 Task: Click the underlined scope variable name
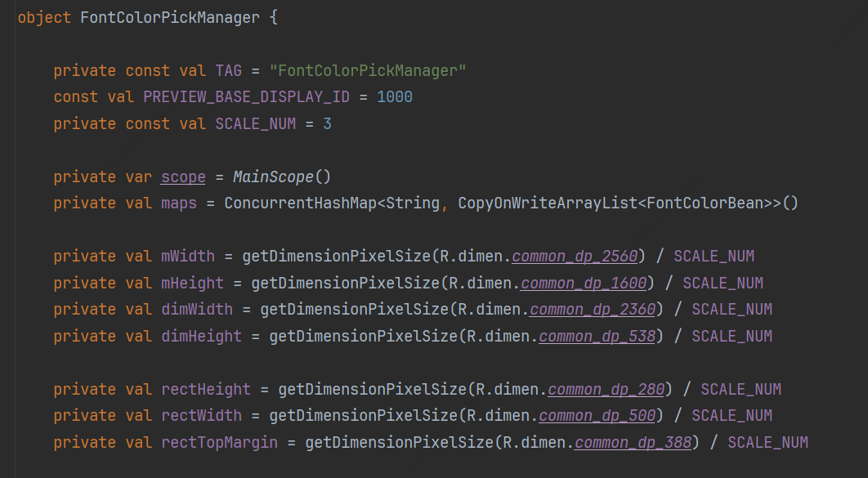tap(183, 177)
